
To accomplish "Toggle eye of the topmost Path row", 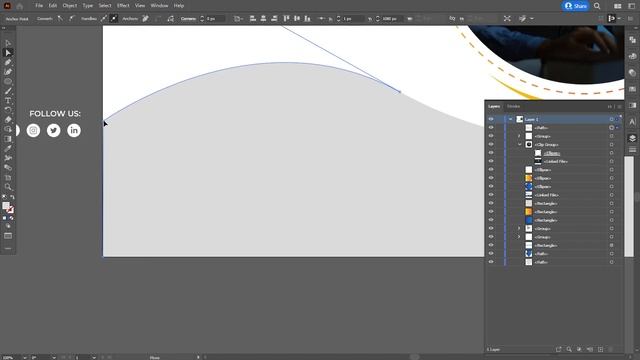I will 491,128.
